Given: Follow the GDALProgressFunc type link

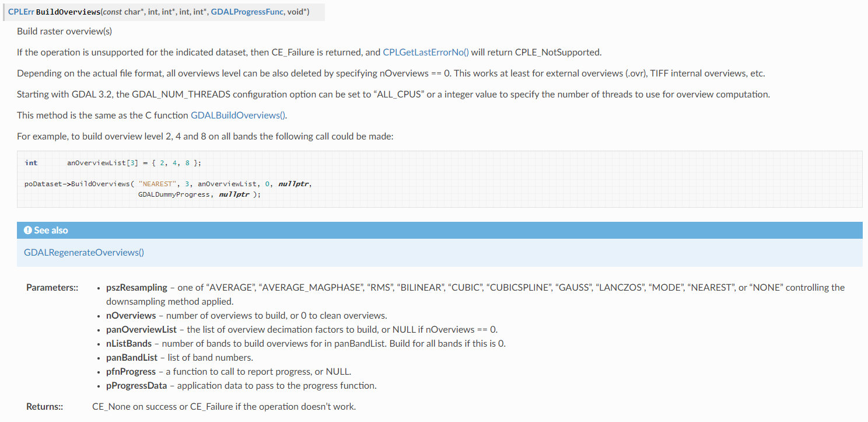Looking at the screenshot, I should point(247,12).
